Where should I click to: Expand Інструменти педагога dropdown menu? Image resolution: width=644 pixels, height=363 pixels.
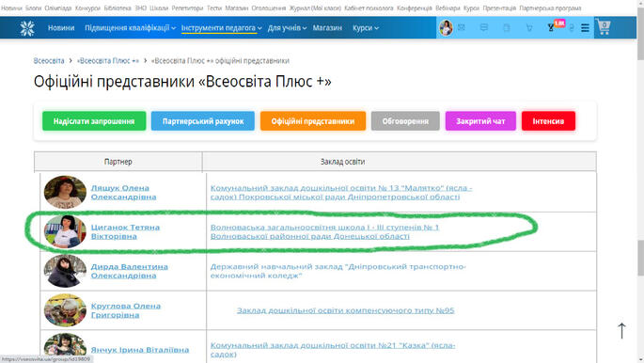click(x=221, y=28)
